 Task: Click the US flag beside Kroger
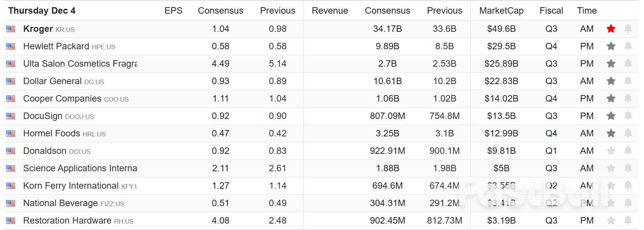click(11, 29)
